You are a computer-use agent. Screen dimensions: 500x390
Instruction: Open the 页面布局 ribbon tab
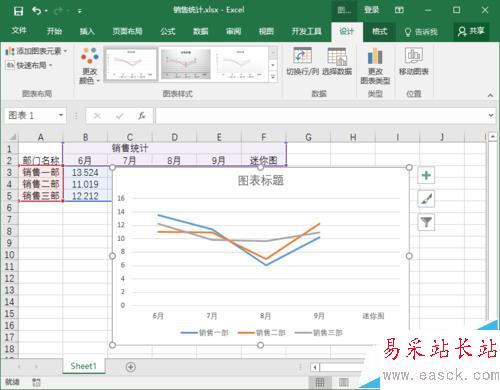tap(127, 31)
